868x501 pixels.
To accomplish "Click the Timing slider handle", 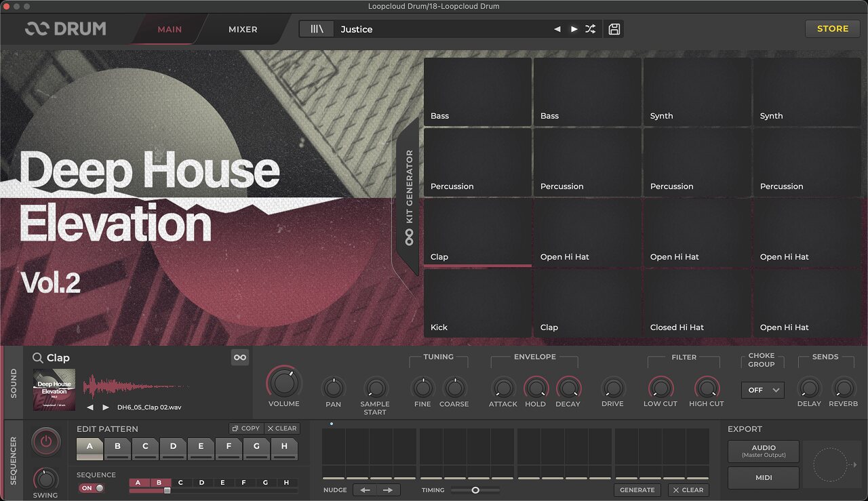I will (x=475, y=489).
